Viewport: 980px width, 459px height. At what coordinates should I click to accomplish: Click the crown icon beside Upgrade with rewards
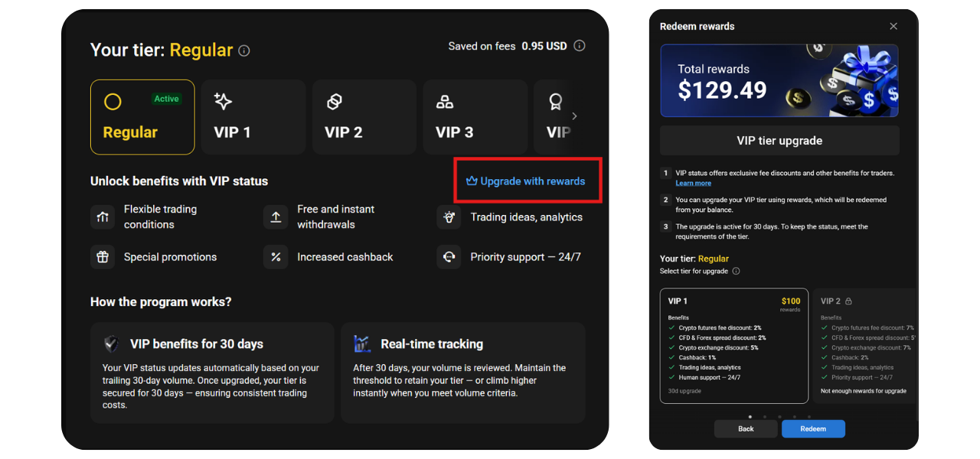coord(472,181)
